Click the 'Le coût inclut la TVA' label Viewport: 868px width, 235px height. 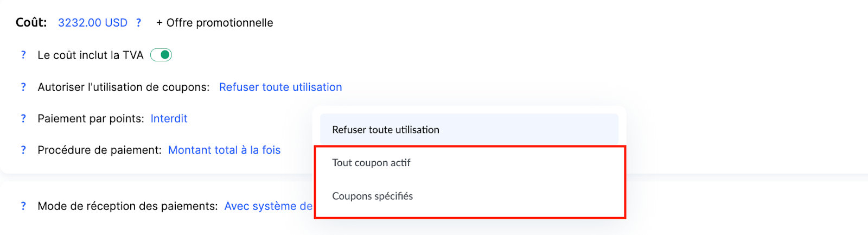point(90,55)
